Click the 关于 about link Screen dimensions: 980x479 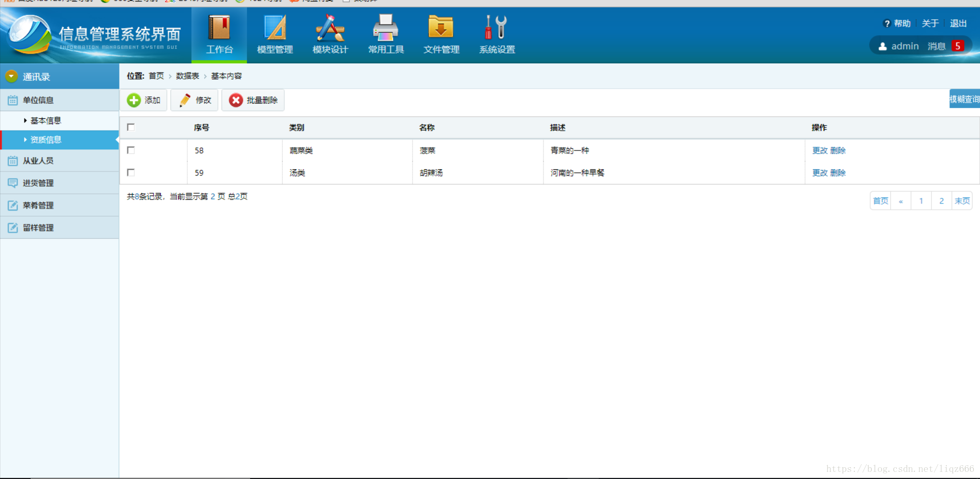[x=930, y=23]
